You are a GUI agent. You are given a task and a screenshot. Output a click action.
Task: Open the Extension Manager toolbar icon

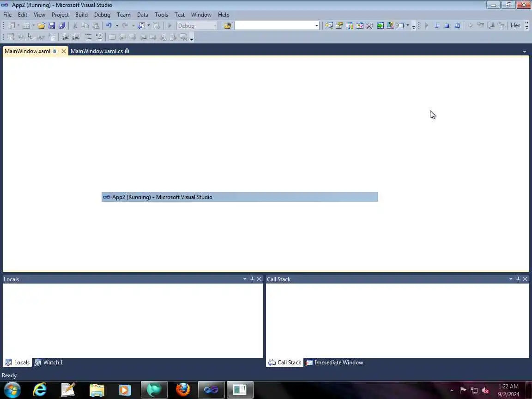390,25
